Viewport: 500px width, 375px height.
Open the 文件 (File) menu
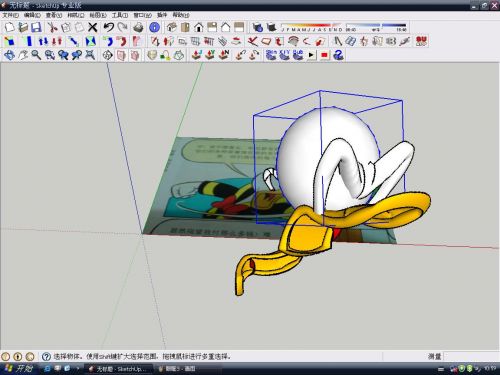coord(10,15)
